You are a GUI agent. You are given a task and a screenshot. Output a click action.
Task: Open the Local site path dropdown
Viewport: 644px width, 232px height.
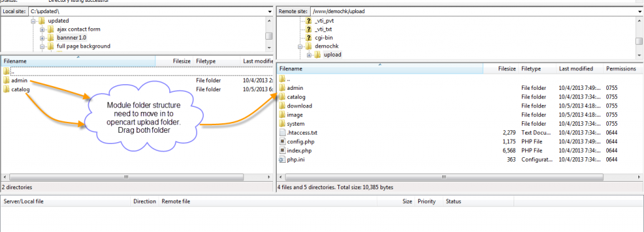(x=269, y=11)
